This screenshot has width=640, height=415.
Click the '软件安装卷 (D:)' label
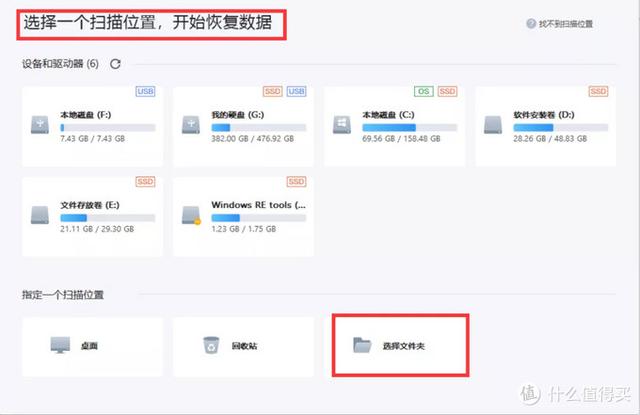pyautogui.click(x=544, y=115)
